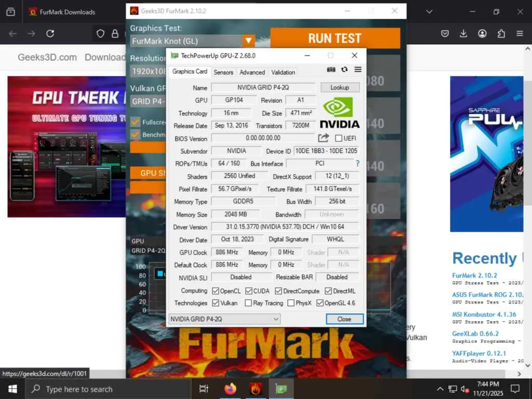The height and width of the screenshot is (399, 532).
Task: Click the Lookup button
Action: (x=340, y=87)
